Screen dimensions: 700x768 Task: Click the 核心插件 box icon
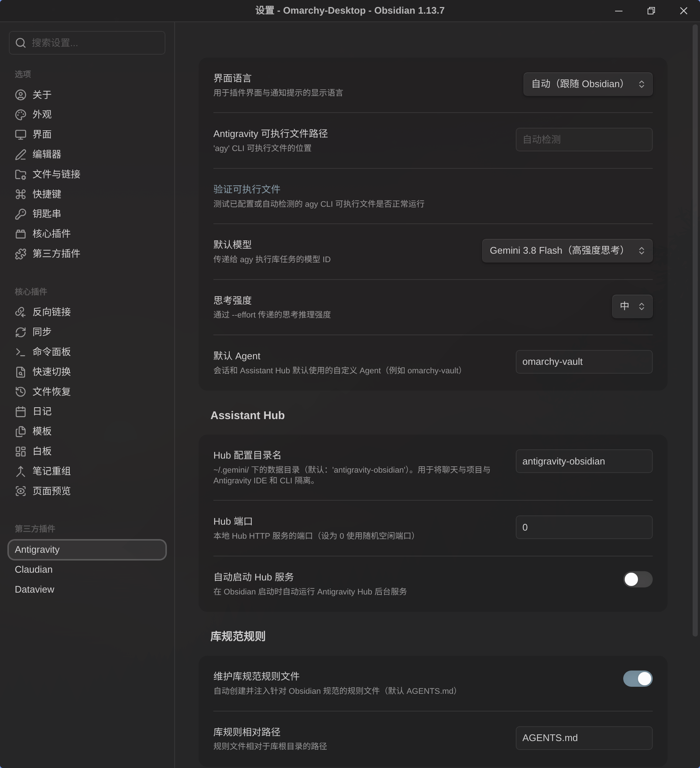click(21, 234)
